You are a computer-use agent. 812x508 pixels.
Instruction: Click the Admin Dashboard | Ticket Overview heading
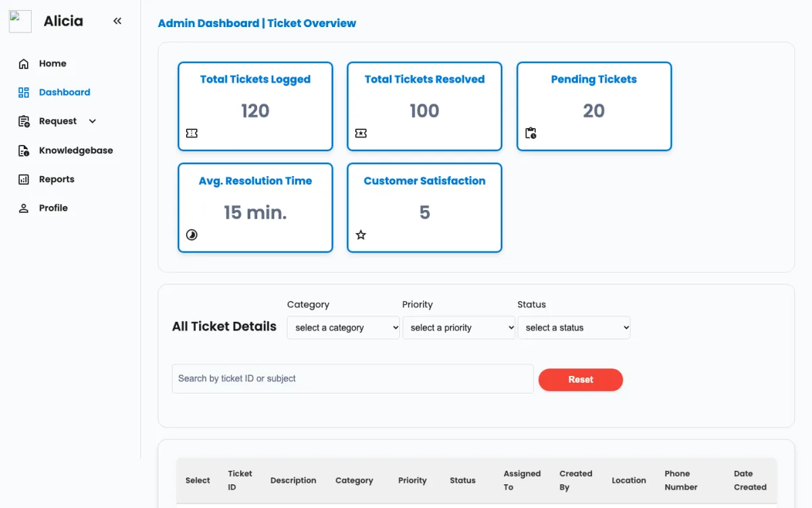click(x=257, y=24)
